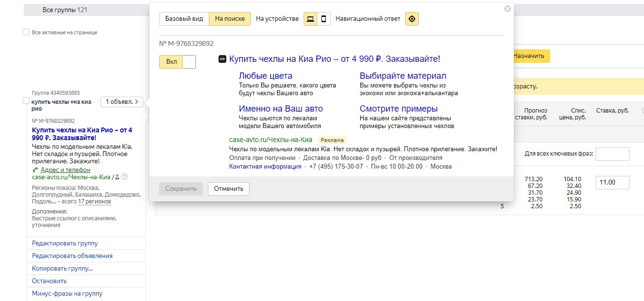Toggle the Вкл ad switch

click(x=177, y=62)
